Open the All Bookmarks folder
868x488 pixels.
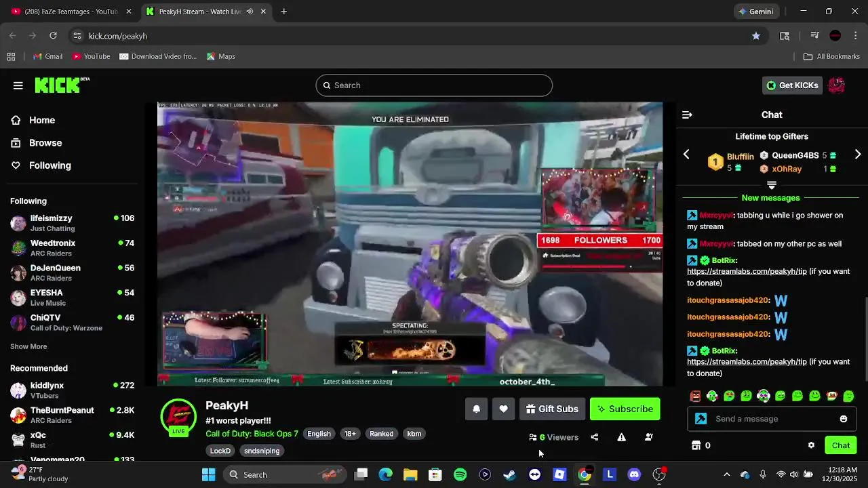831,56
